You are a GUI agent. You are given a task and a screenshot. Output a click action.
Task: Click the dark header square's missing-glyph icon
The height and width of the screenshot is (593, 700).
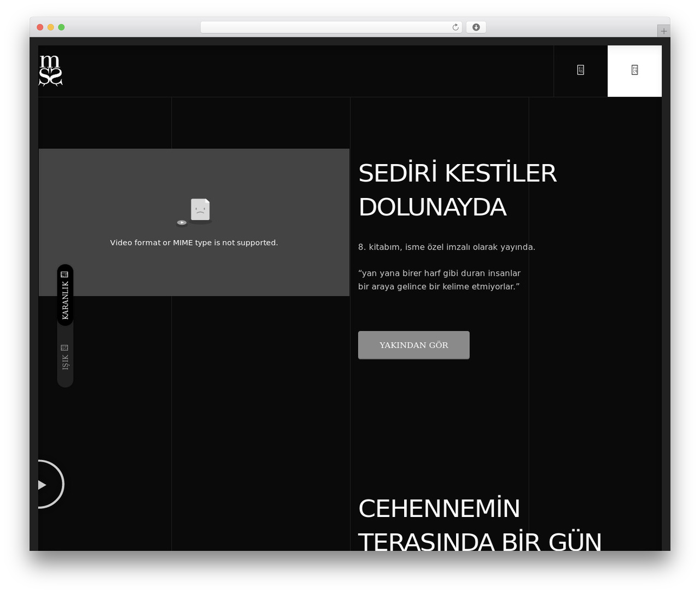580,70
